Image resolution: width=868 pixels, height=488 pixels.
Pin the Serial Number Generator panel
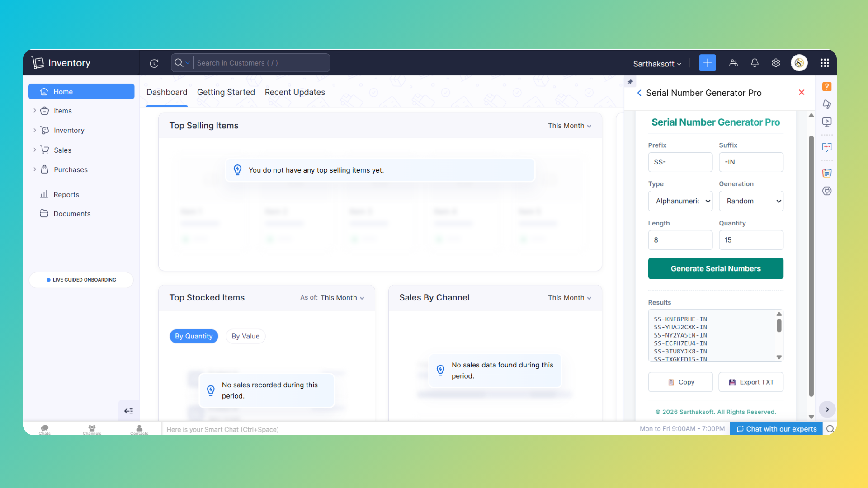pos(630,82)
